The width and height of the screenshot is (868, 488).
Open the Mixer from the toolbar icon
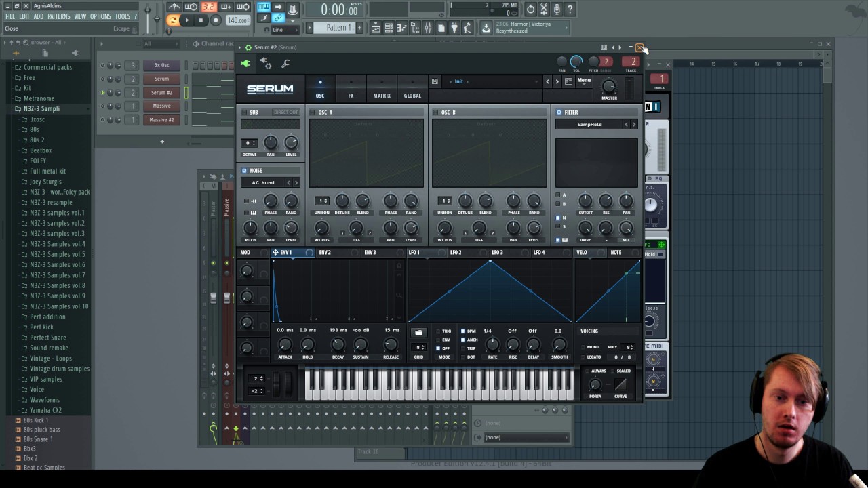428,28
